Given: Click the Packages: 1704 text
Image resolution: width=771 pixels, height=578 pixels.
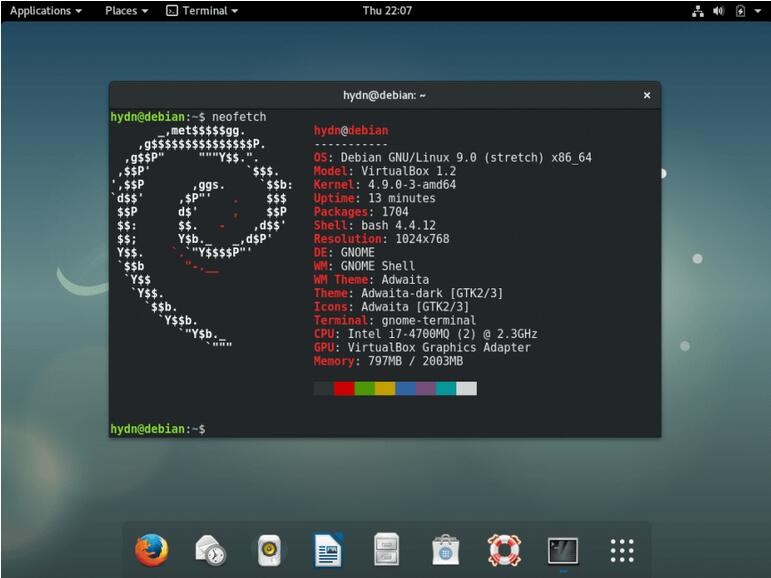Looking at the screenshot, I should point(361,212).
